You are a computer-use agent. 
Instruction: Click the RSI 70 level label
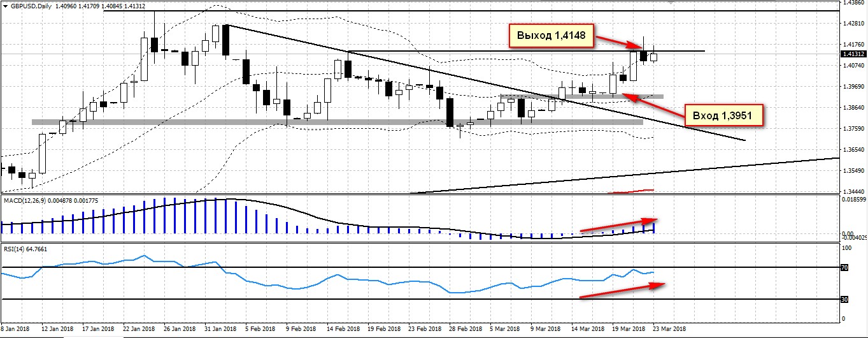coord(844,268)
